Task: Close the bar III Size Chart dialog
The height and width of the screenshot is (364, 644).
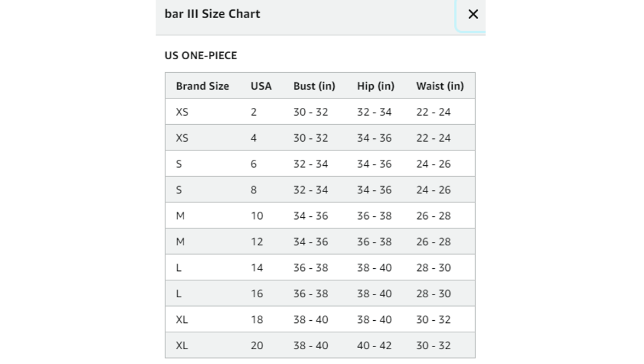Action: 473,14
